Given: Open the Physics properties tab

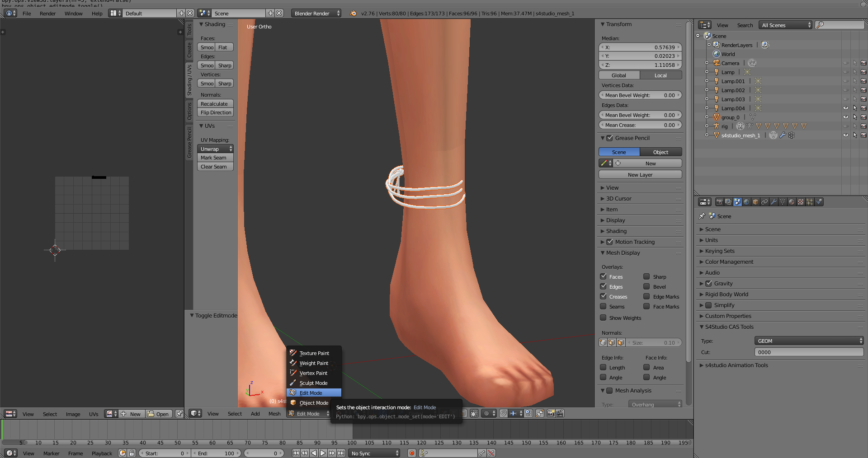Looking at the screenshot, I should tap(819, 202).
